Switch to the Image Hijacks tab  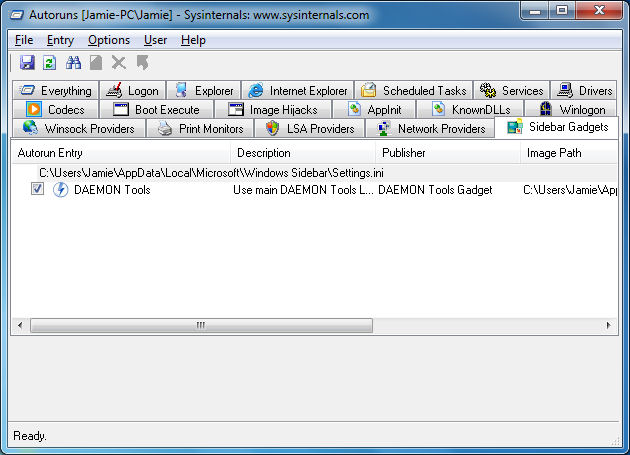pos(273,109)
